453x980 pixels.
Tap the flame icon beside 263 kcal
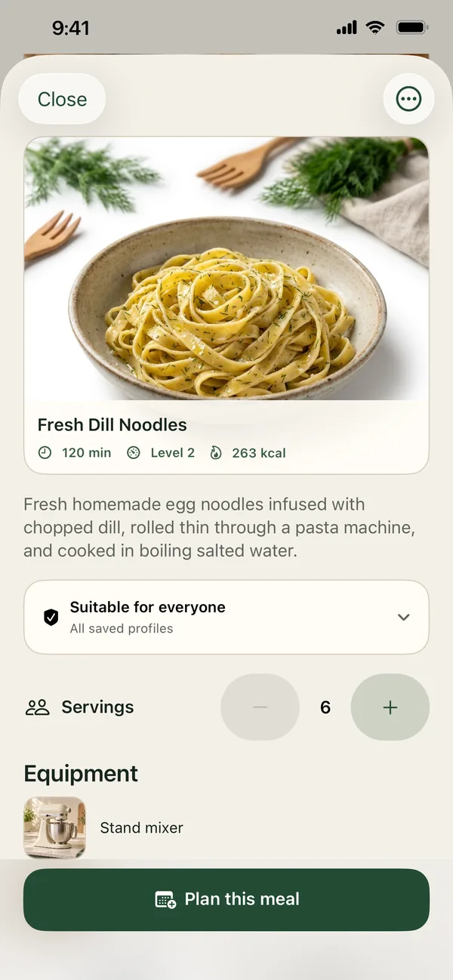[x=216, y=453]
